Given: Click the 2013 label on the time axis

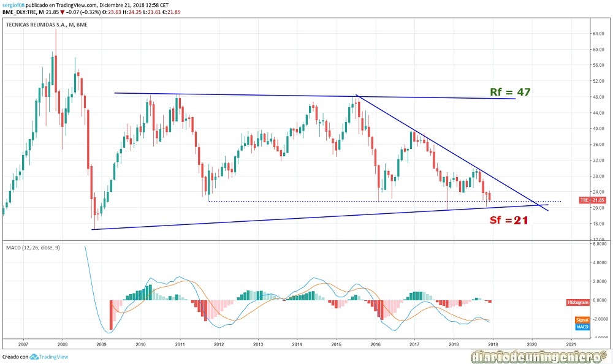Looking at the screenshot, I should pyautogui.click(x=258, y=344).
